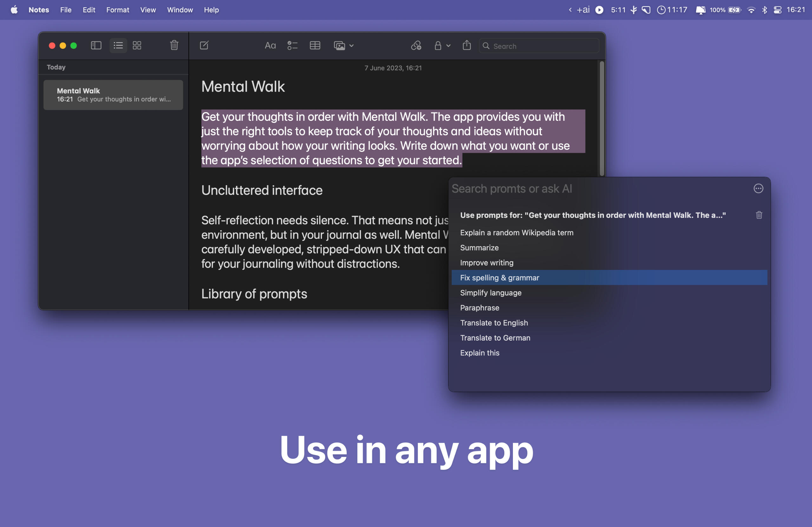Open the Format menu
This screenshot has width=812, height=527.
117,10
